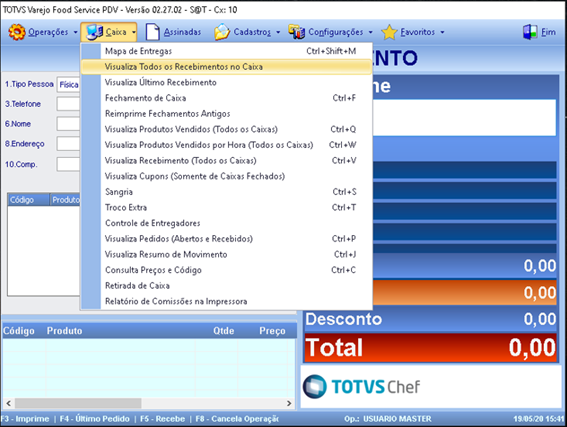The height and width of the screenshot is (427, 567).
Task: Collapse the Caixa menu dropdown arrow
Action: (x=134, y=32)
